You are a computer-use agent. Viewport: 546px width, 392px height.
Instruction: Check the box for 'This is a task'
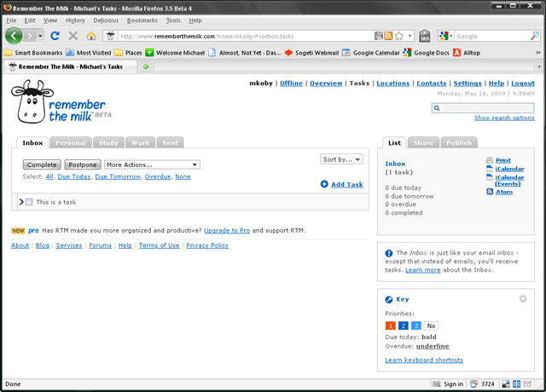(29, 202)
